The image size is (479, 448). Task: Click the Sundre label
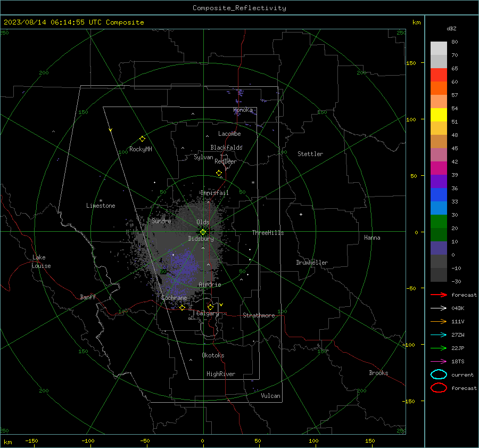click(x=161, y=221)
